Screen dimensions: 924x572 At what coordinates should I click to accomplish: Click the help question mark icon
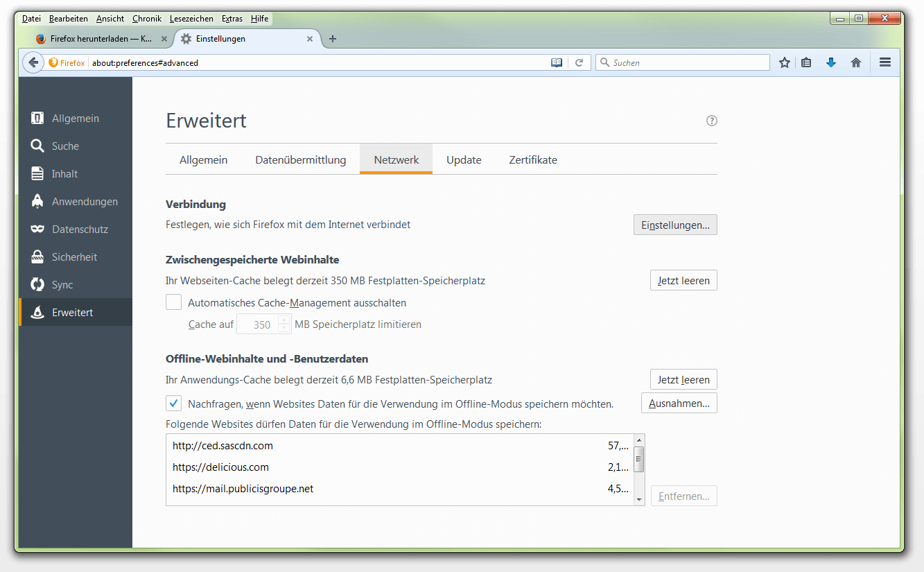(x=712, y=121)
